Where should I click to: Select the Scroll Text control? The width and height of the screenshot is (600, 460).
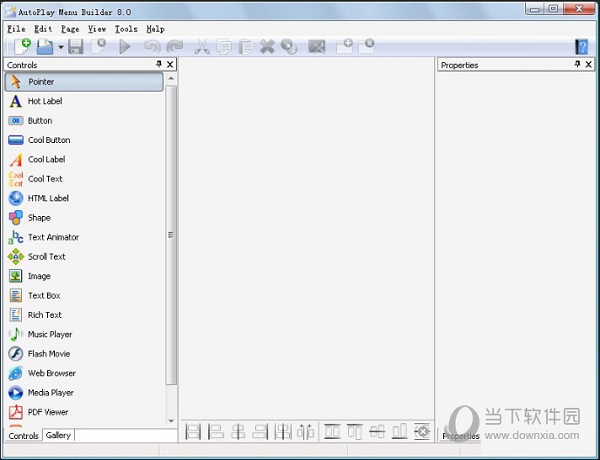coord(84,256)
